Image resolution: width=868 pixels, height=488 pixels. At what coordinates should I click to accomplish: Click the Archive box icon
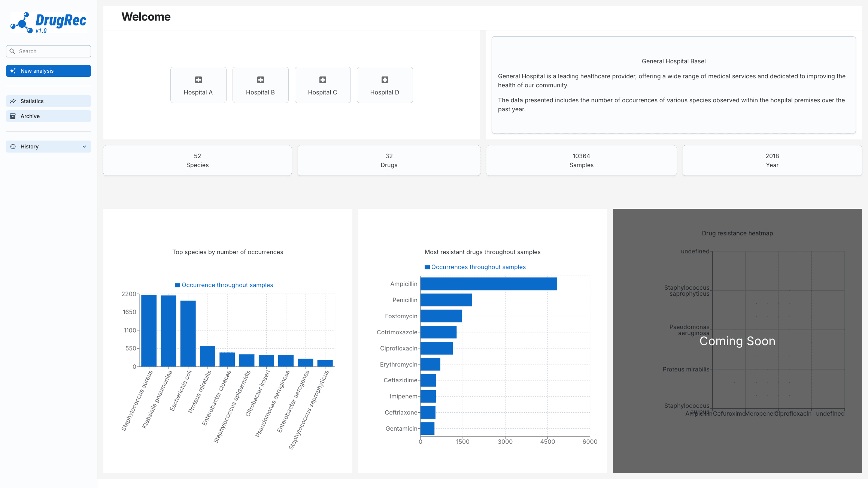click(13, 116)
